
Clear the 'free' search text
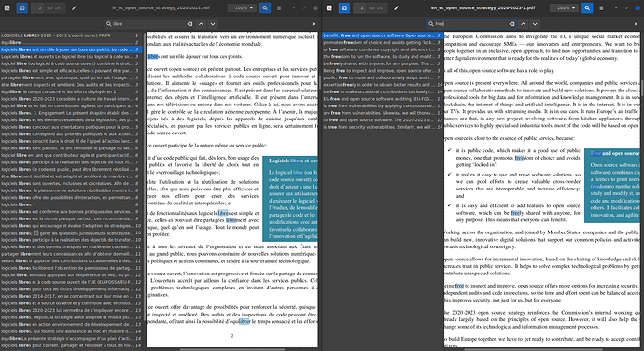point(511,24)
